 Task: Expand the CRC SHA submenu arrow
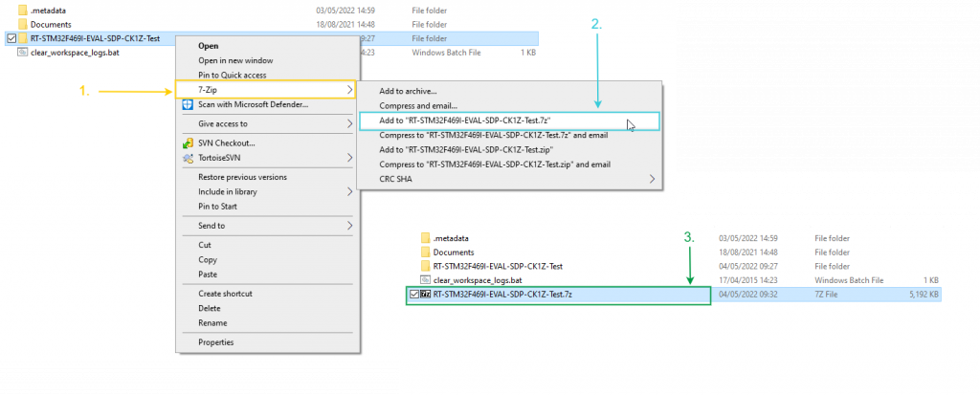[653, 179]
